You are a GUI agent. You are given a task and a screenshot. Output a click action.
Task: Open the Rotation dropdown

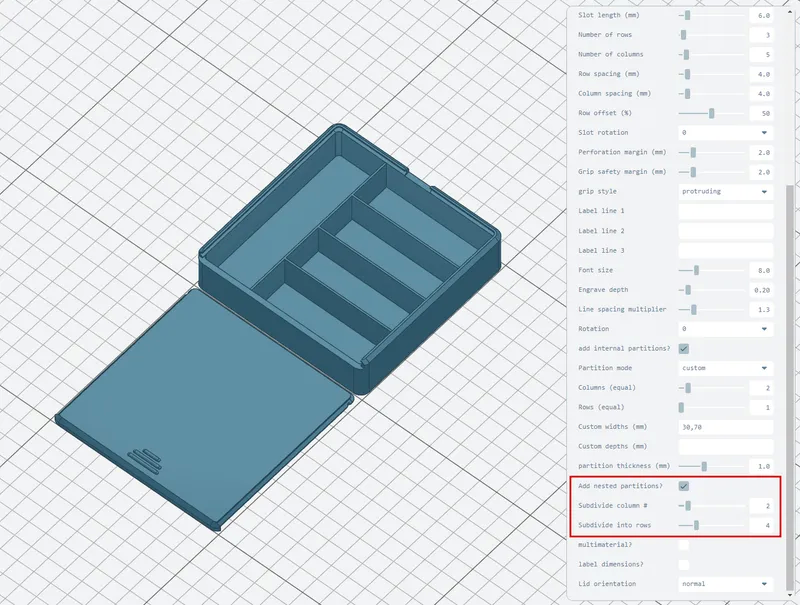tap(725, 329)
